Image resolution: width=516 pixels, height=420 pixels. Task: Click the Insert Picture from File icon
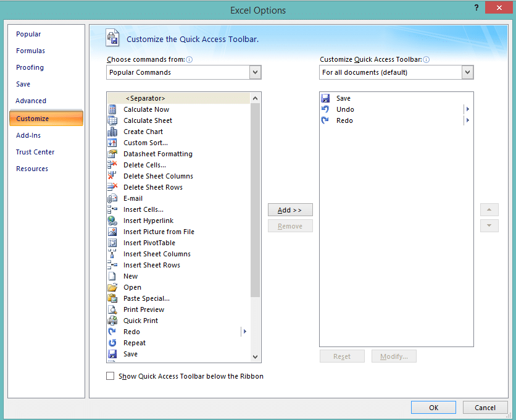[x=112, y=232]
